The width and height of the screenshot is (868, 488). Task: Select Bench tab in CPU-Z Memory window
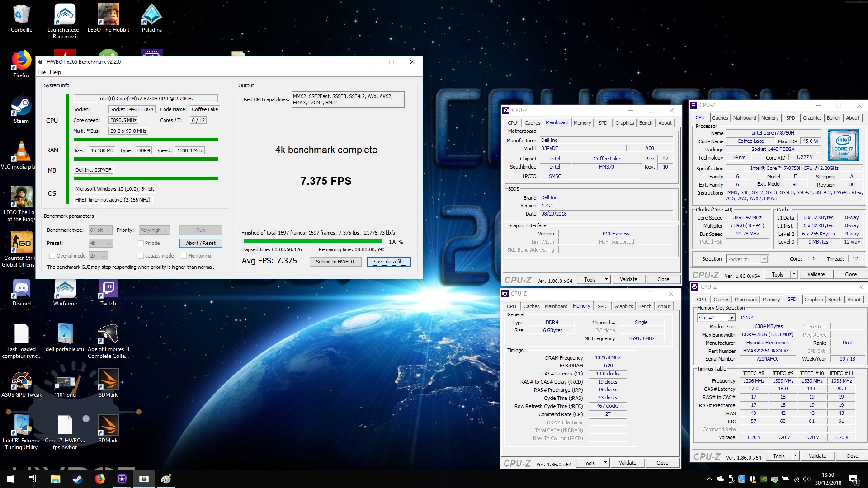(x=645, y=306)
